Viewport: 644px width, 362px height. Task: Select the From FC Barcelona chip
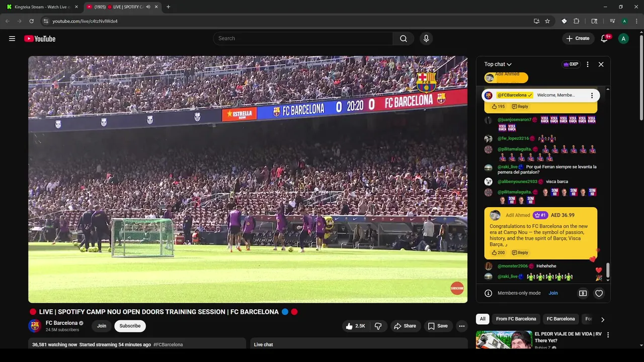(x=516, y=319)
